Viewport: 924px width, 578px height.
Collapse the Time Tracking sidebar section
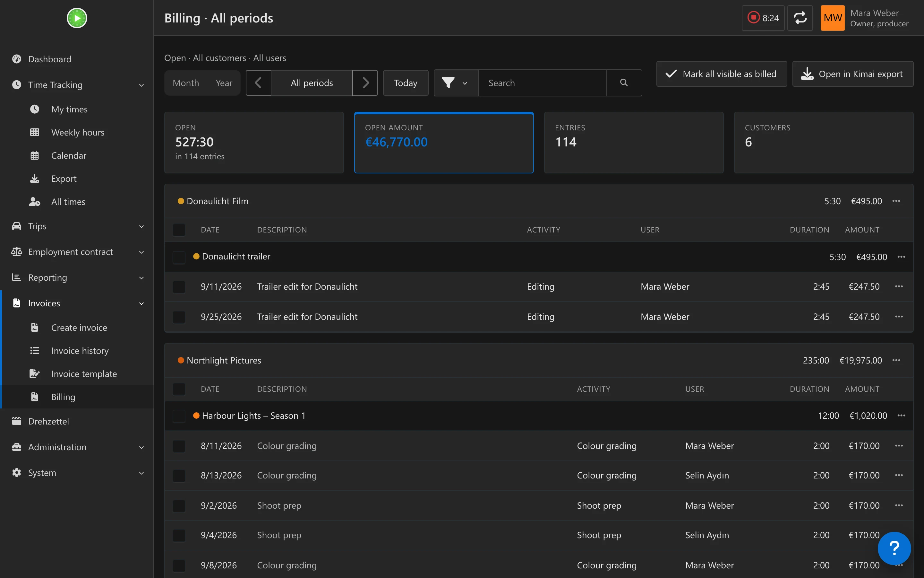click(x=77, y=85)
